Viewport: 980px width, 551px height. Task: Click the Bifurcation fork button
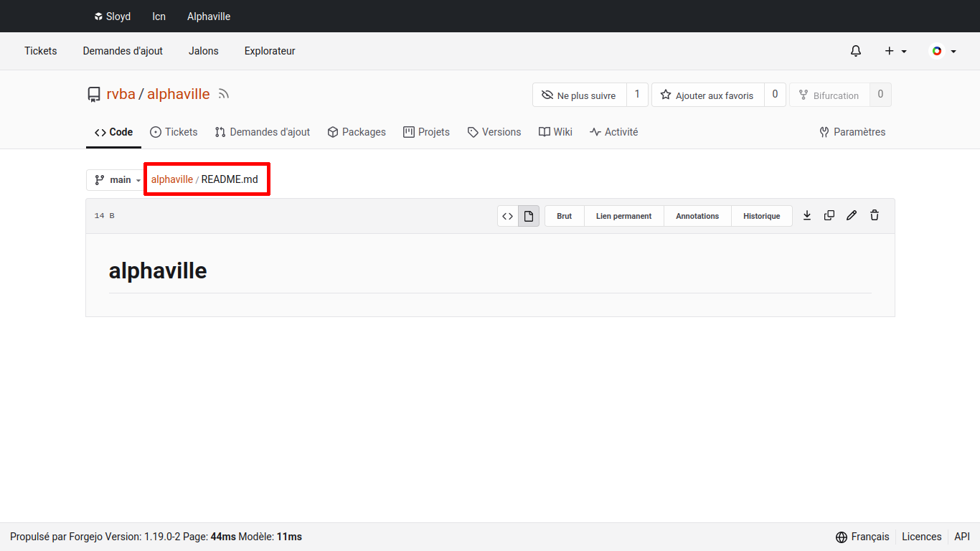pos(829,95)
